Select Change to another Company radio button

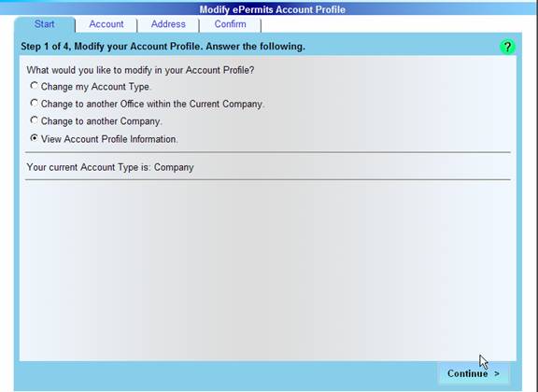[34, 120]
